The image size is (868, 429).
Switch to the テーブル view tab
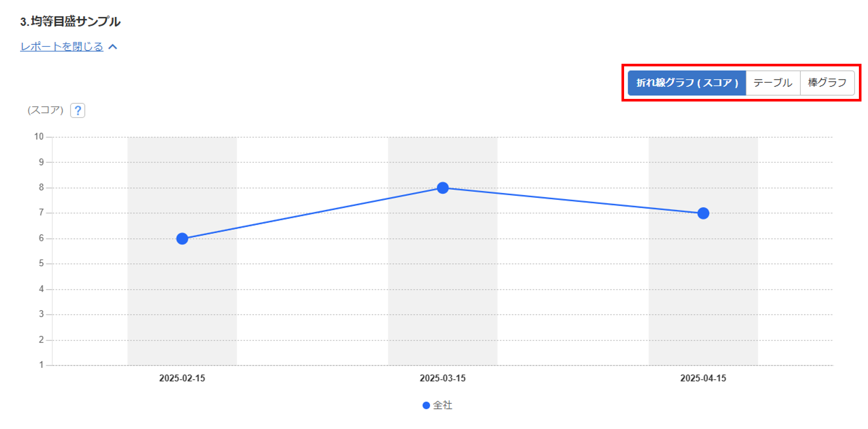(773, 83)
